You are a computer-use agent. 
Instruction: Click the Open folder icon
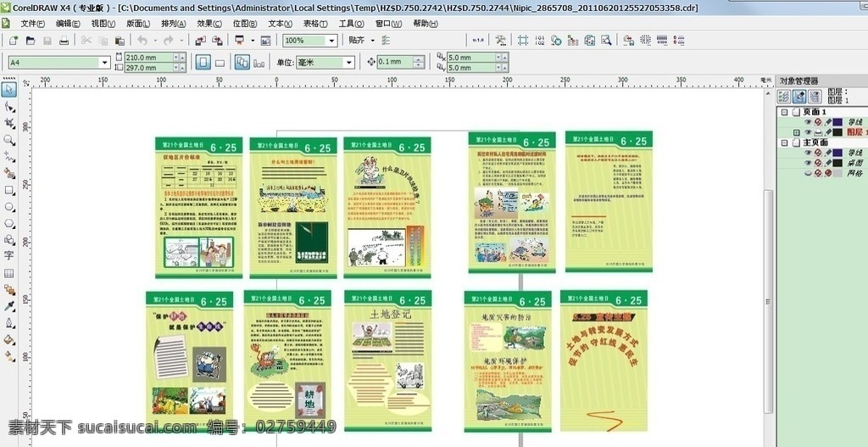tap(31, 41)
